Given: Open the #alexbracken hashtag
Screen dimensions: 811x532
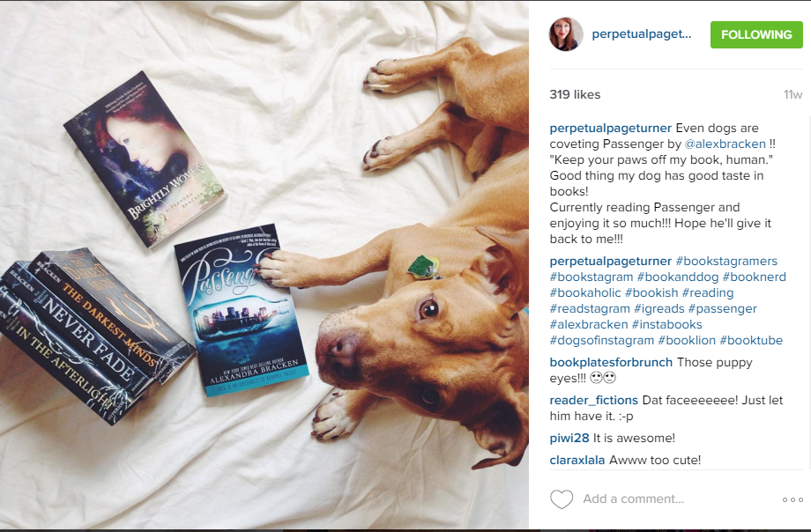Looking at the screenshot, I should point(589,325).
